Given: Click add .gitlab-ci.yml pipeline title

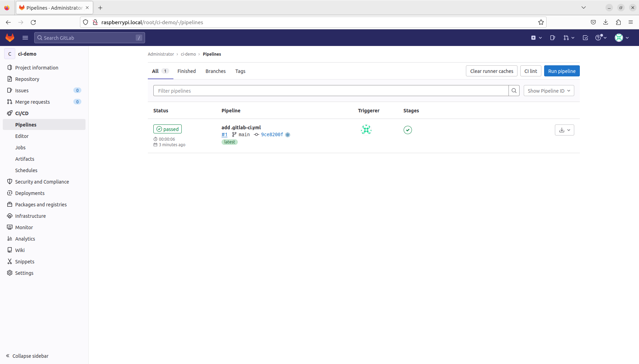Looking at the screenshot, I should (x=241, y=127).
